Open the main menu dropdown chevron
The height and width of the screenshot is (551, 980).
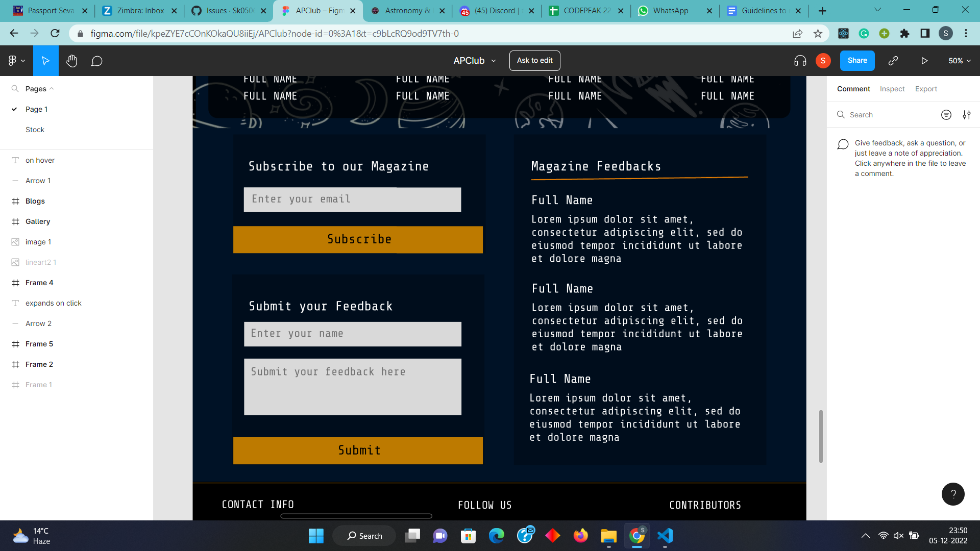click(x=23, y=61)
